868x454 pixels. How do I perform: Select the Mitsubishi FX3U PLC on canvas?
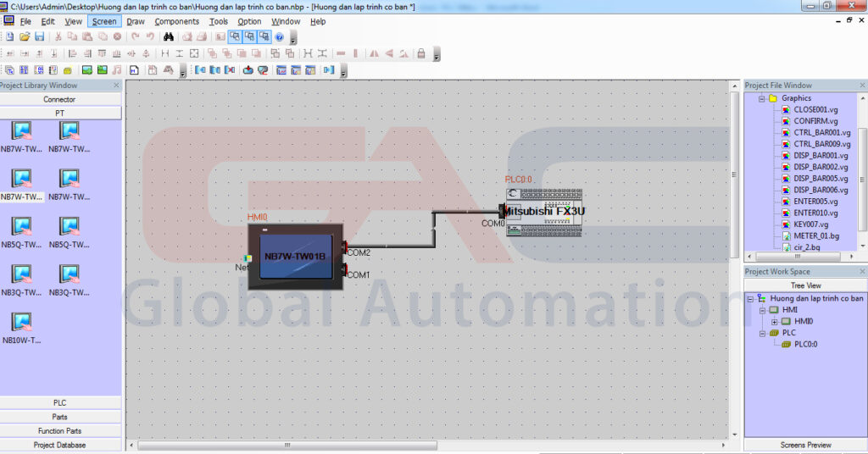coord(544,213)
